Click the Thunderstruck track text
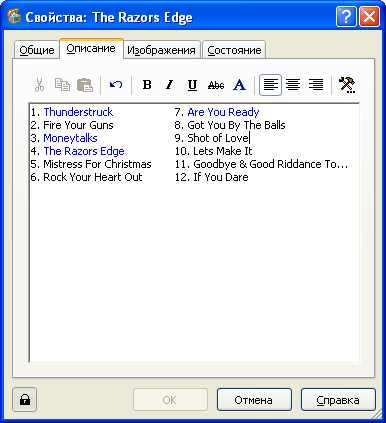The image size is (386, 423). point(78,112)
